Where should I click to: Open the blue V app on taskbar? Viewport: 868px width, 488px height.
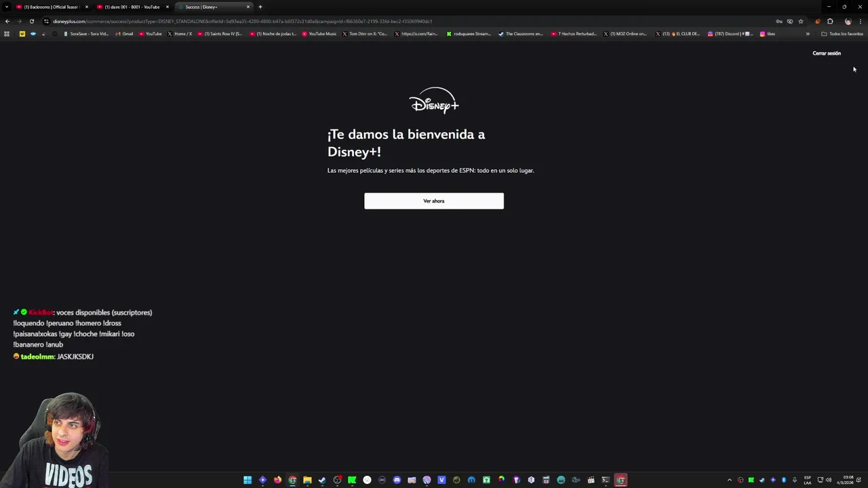(x=441, y=480)
